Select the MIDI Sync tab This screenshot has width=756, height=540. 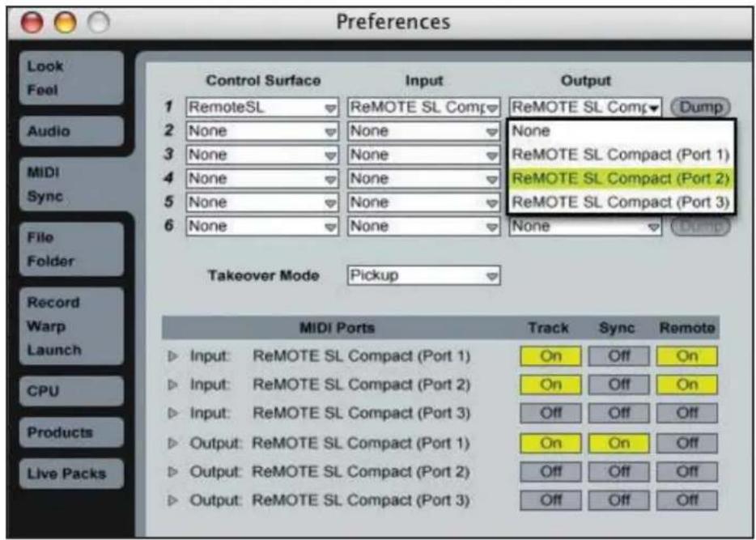point(71,184)
